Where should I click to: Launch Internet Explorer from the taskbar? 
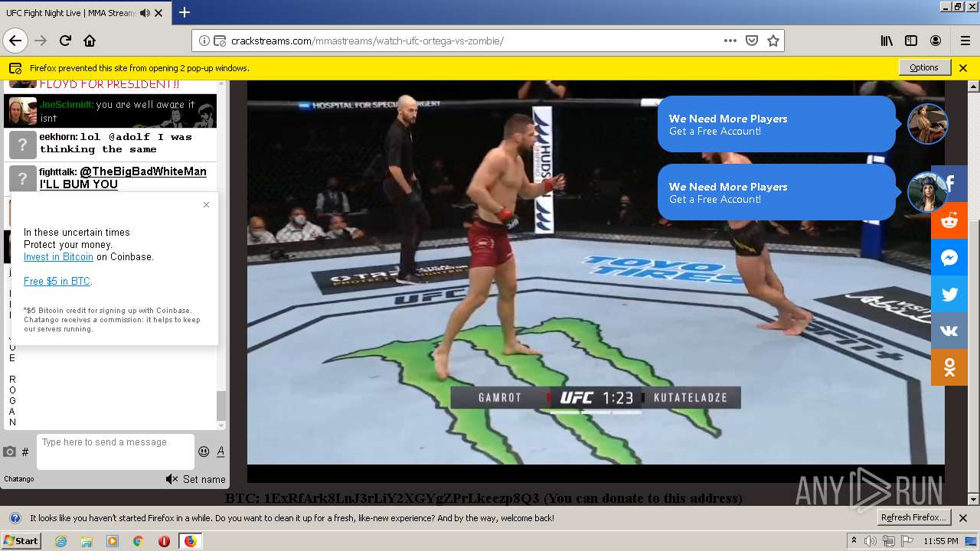(x=60, y=541)
